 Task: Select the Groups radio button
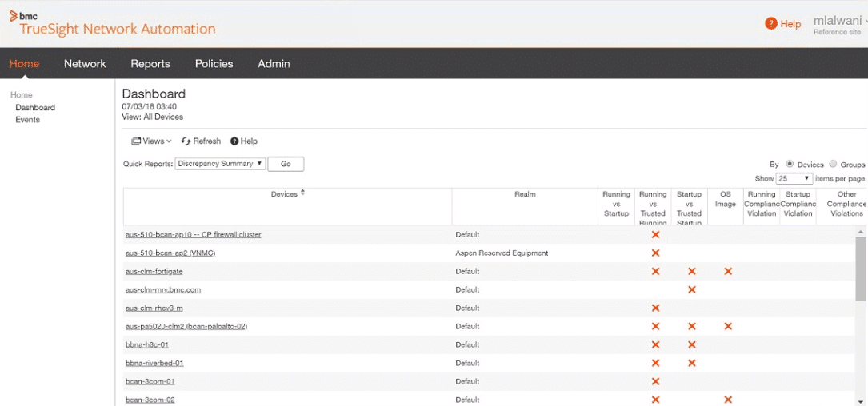833,164
